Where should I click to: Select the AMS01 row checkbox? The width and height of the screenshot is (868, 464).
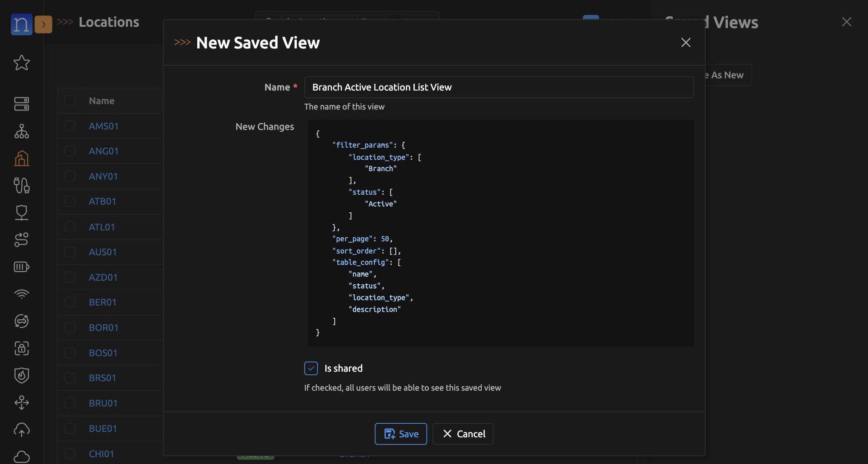click(x=70, y=126)
